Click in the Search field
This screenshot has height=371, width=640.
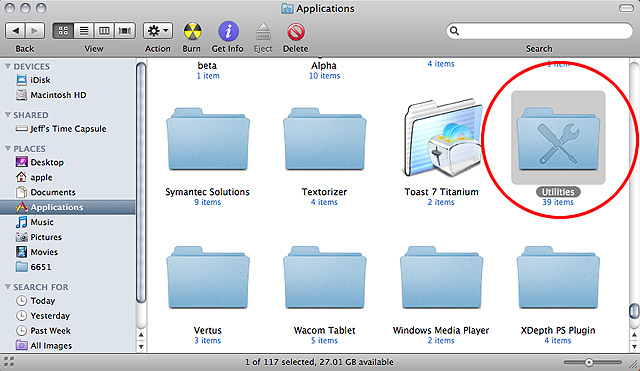[x=539, y=31]
